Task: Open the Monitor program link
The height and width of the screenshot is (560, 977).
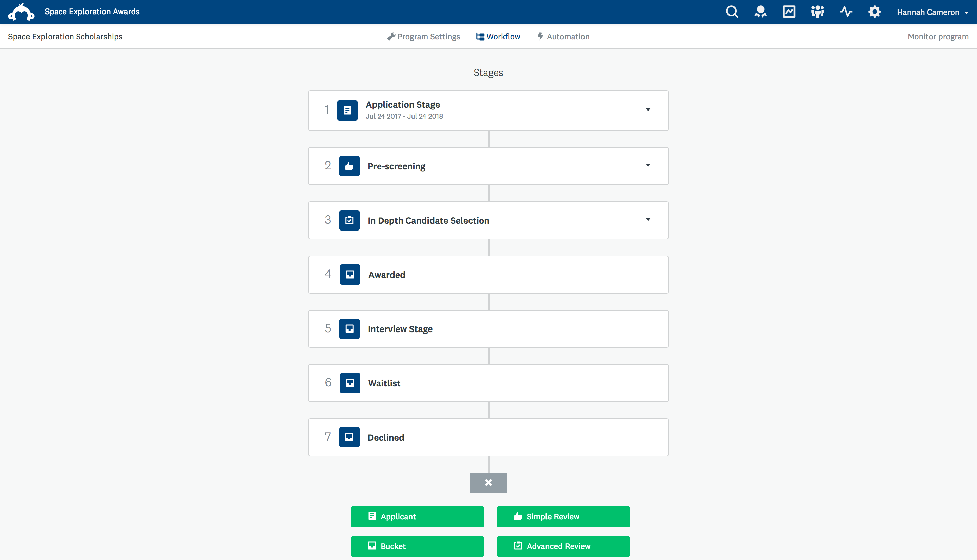Action: [x=938, y=37]
